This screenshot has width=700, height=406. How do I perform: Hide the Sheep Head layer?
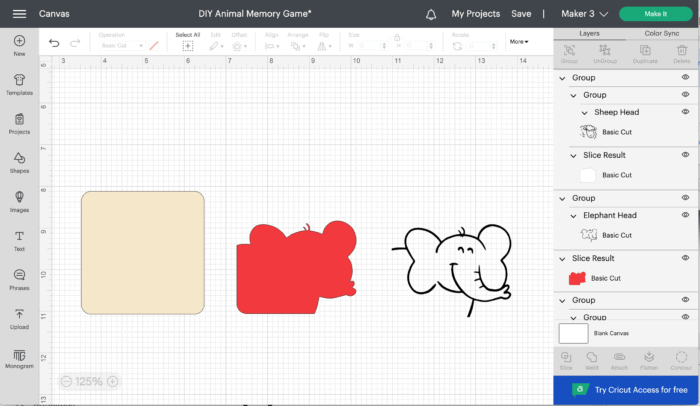click(x=685, y=112)
